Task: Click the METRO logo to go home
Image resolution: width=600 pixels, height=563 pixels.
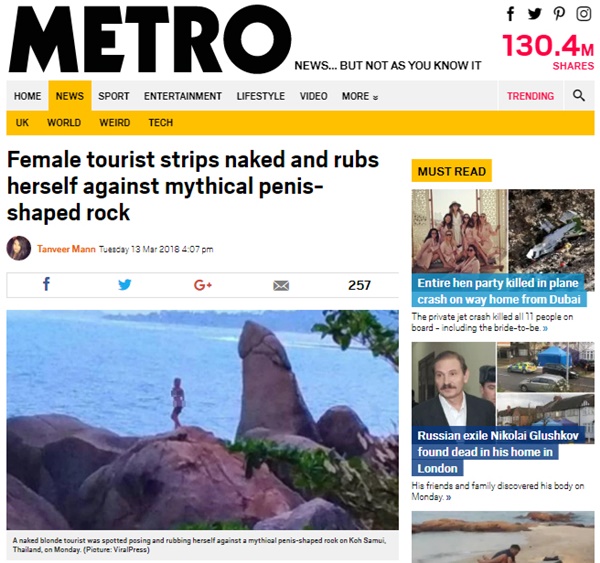Action: (x=149, y=39)
